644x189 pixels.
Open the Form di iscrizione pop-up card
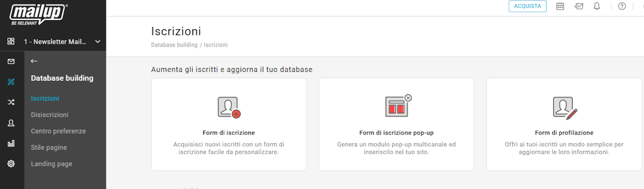coord(396,124)
